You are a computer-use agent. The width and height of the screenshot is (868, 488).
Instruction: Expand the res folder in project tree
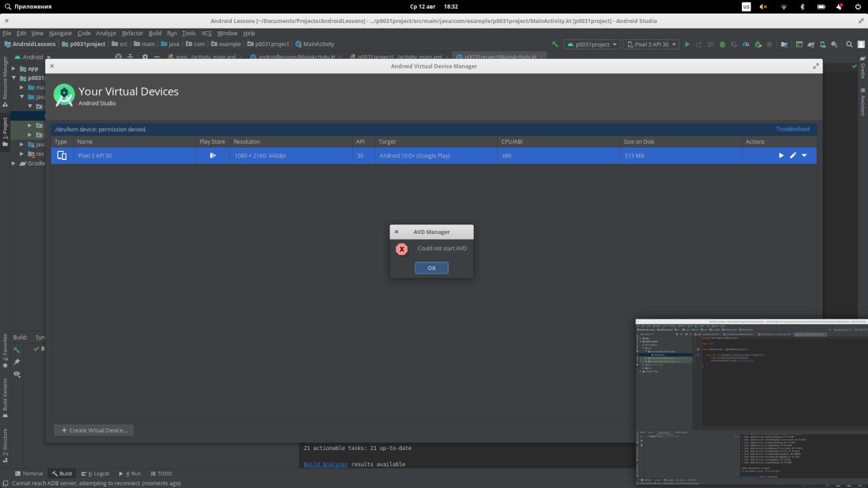pos(22,154)
